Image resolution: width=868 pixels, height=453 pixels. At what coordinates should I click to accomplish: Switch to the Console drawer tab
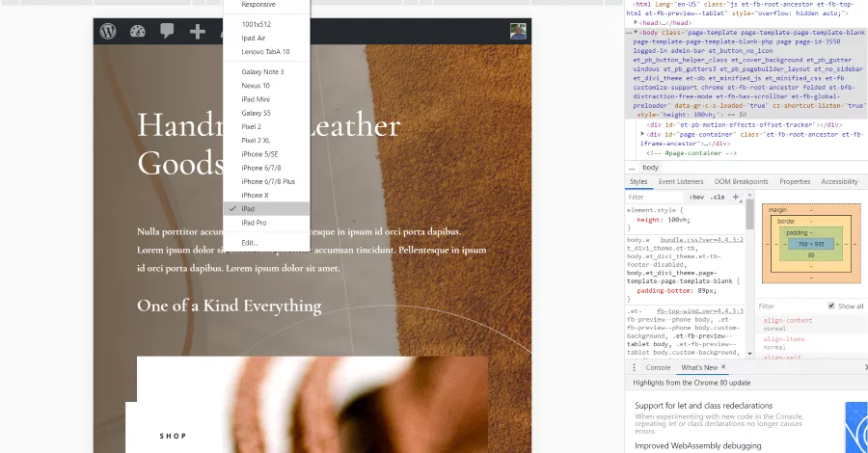point(658,368)
